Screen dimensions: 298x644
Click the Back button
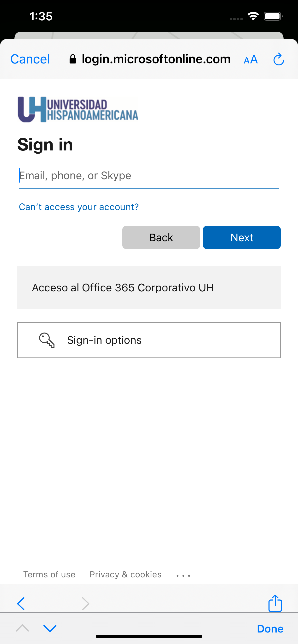click(x=161, y=237)
